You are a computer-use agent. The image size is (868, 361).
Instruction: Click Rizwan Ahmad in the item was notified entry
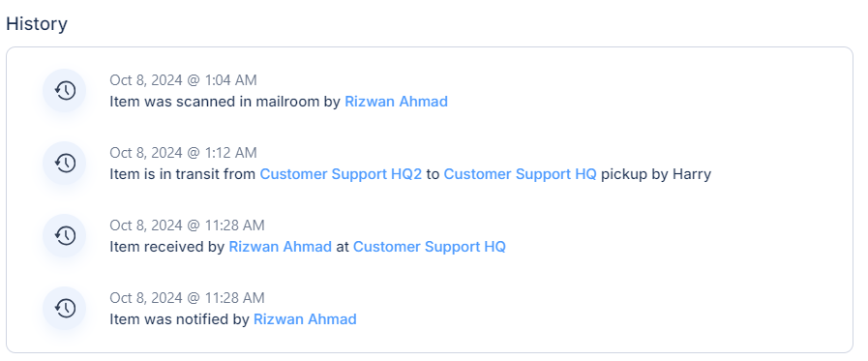pyautogui.click(x=305, y=319)
